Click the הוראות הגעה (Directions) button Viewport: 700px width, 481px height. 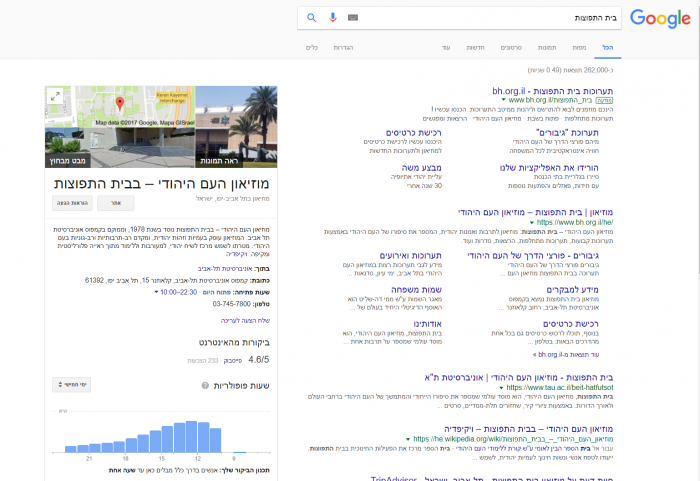(x=72, y=202)
